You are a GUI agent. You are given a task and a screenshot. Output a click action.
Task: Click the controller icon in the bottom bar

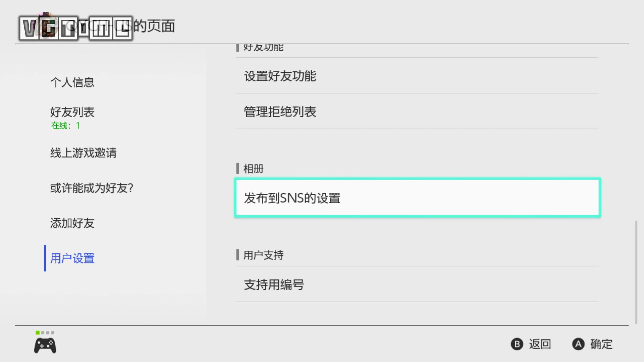coord(45,346)
